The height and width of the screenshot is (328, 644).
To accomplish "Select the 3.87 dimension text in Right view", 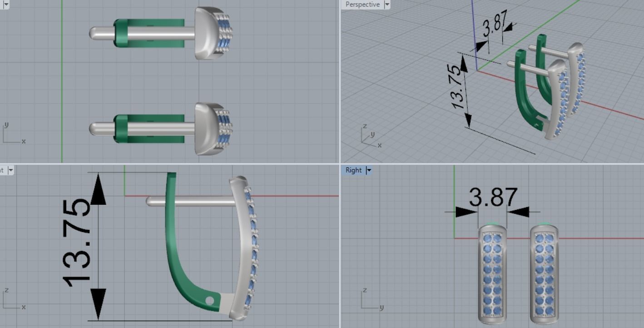I will coord(493,198).
